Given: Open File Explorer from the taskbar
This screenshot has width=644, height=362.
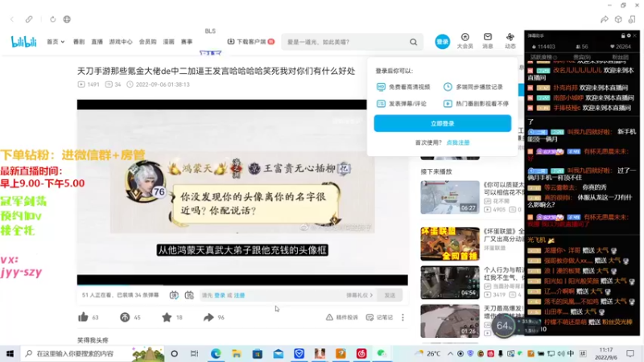Looking at the screenshot, I should pyautogui.click(x=237, y=353).
